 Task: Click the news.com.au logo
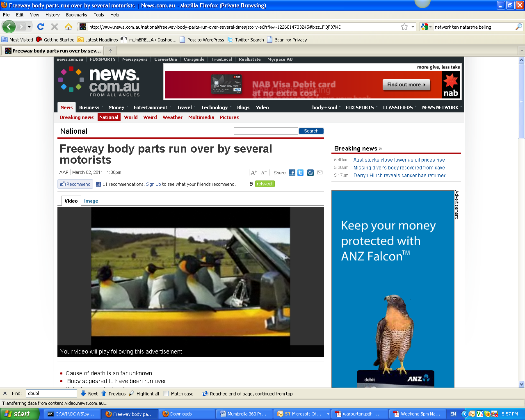[100, 81]
